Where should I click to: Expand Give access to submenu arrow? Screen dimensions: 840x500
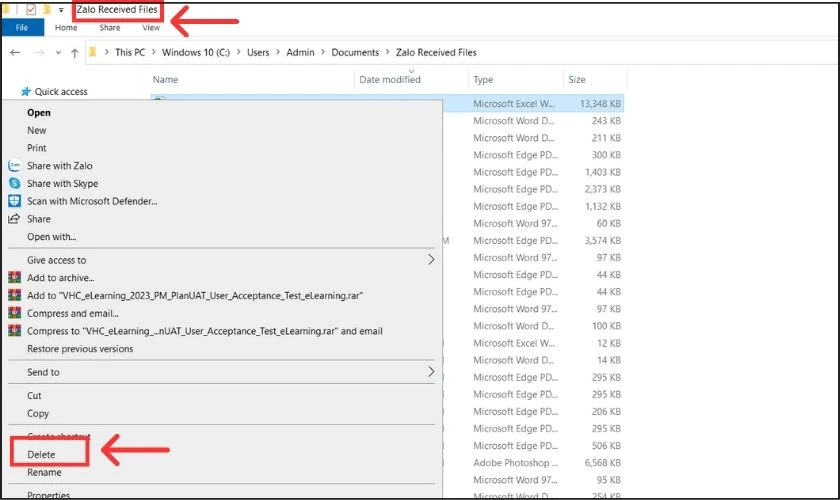click(431, 260)
